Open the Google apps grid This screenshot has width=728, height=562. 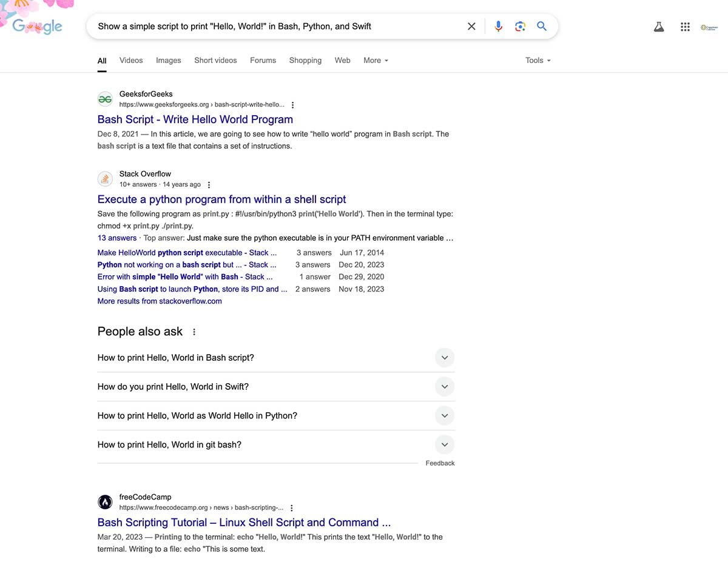tap(685, 27)
